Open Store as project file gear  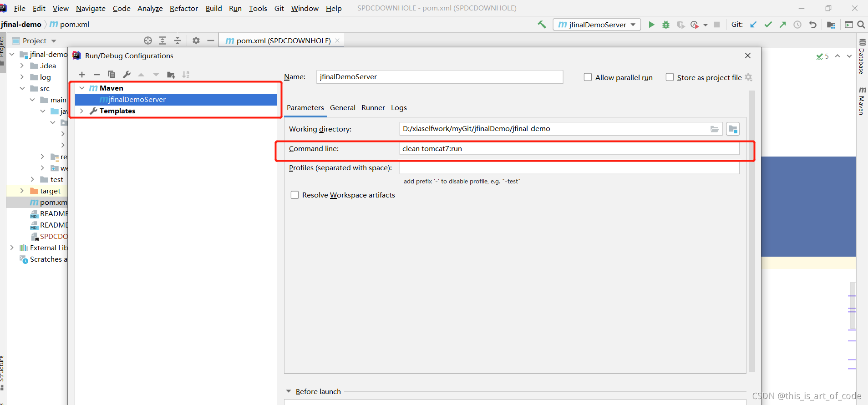749,77
